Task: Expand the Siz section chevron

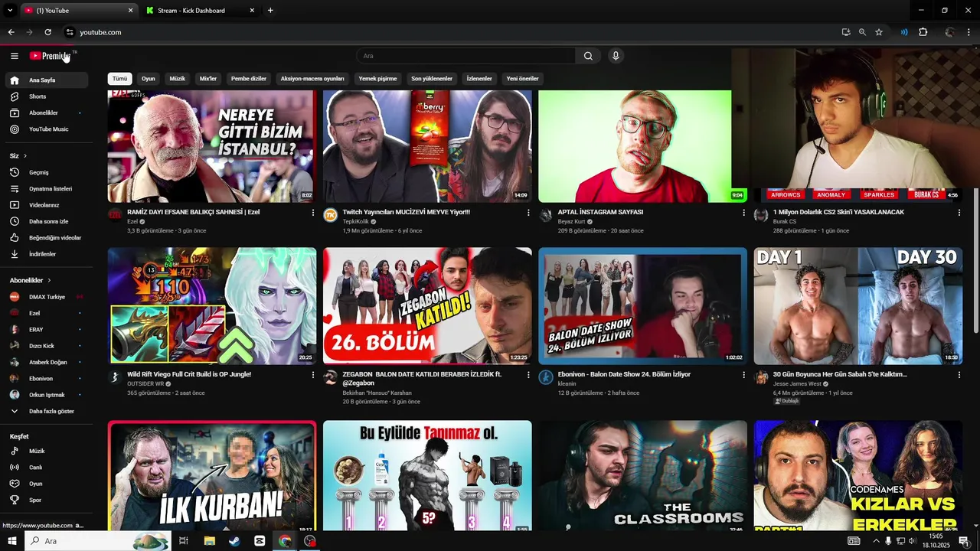Action: [x=25, y=156]
